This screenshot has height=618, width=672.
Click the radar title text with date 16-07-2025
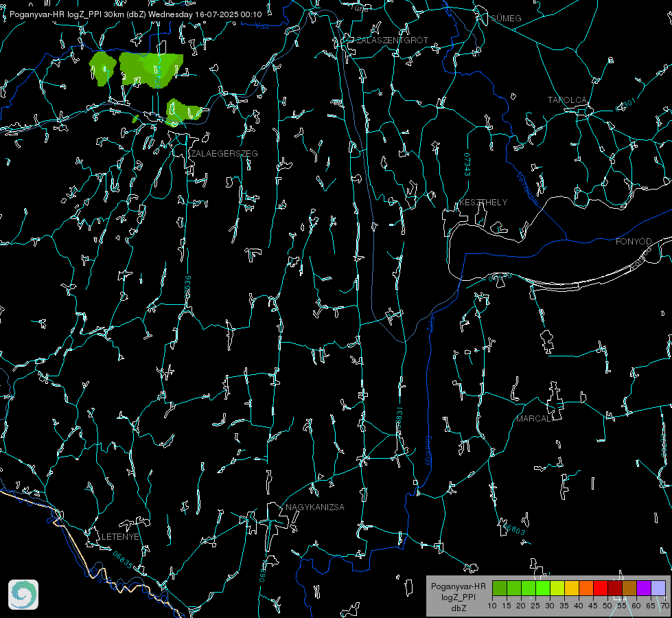[135, 14]
